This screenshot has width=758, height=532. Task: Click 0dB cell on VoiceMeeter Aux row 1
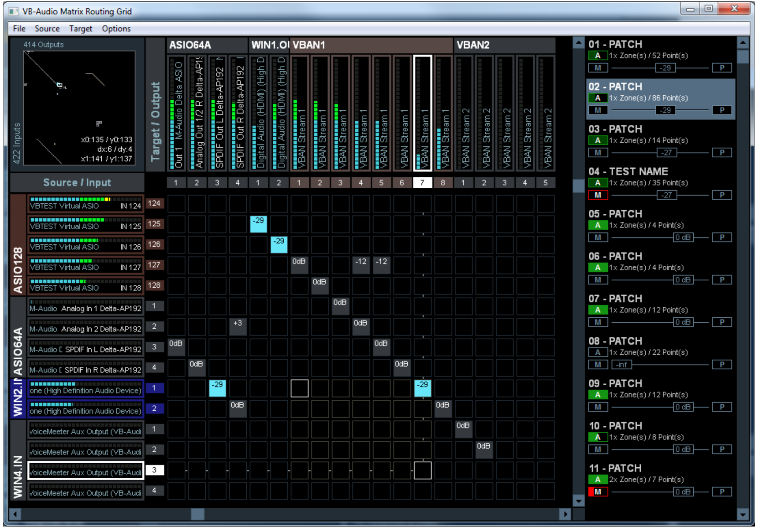click(x=463, y=429)
